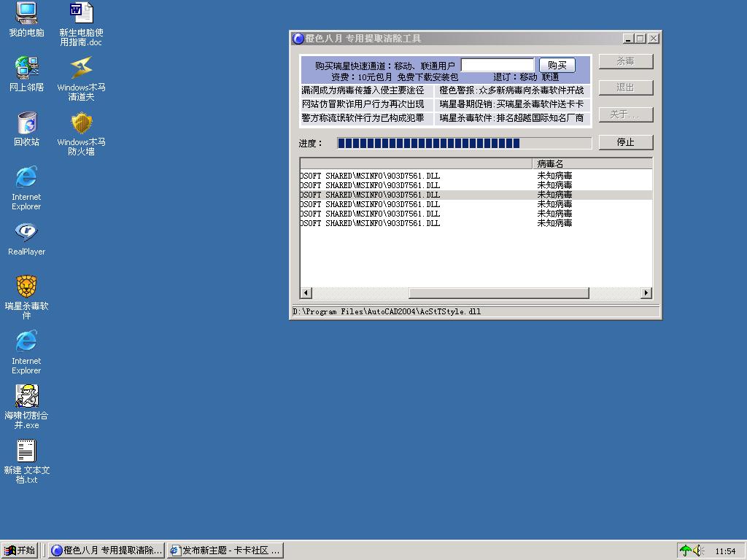Select the RealPlayer desktop icon
This screenshot has width=747, height=560.
click(26, 233)
